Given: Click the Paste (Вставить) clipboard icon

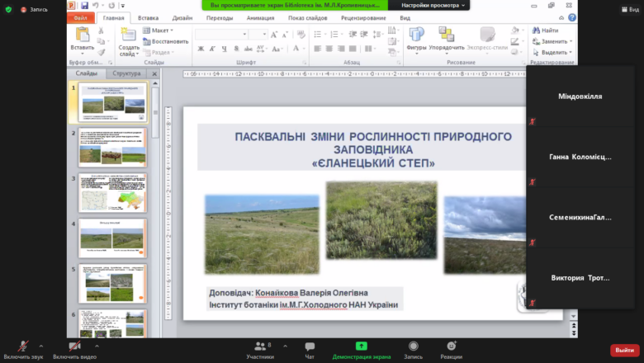Looking at the screenshot, I should tap(83, 35).
